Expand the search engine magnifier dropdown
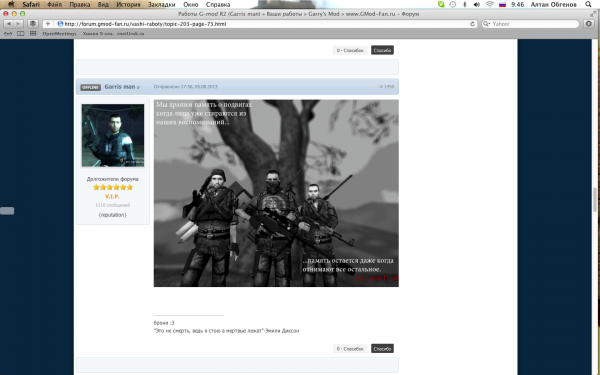Screen dimensions: 600x375 487,24
